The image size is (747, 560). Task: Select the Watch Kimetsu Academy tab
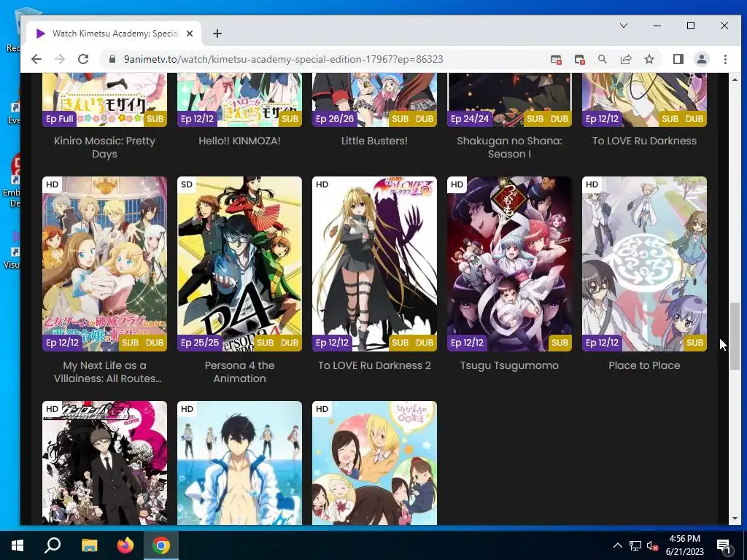115,34
